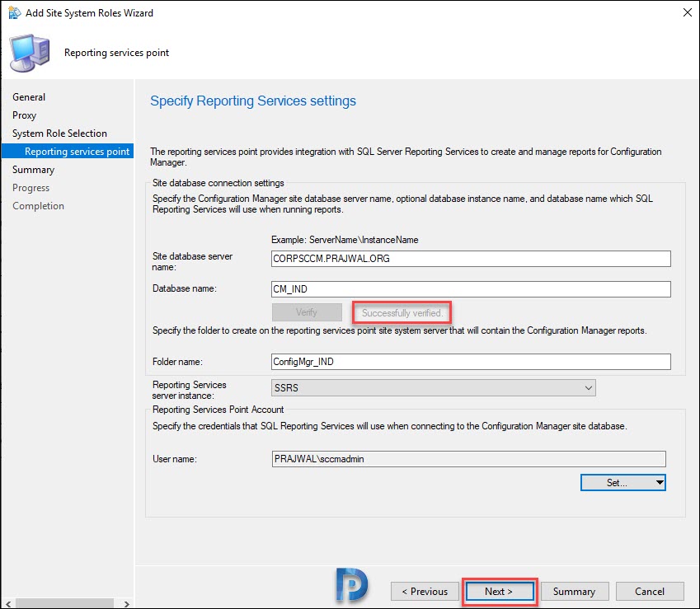
Task: Click the computer icon in the wizard header
Action: click(30, 53)
